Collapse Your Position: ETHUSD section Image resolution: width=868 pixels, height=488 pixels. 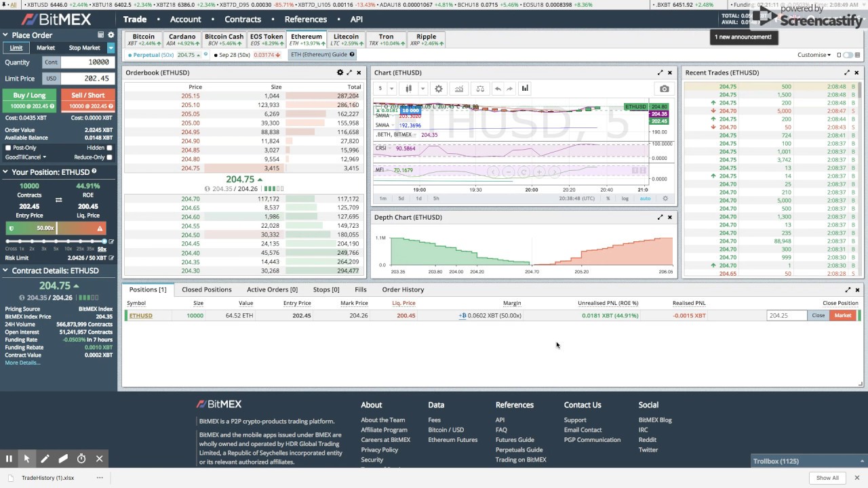[5, 172]
